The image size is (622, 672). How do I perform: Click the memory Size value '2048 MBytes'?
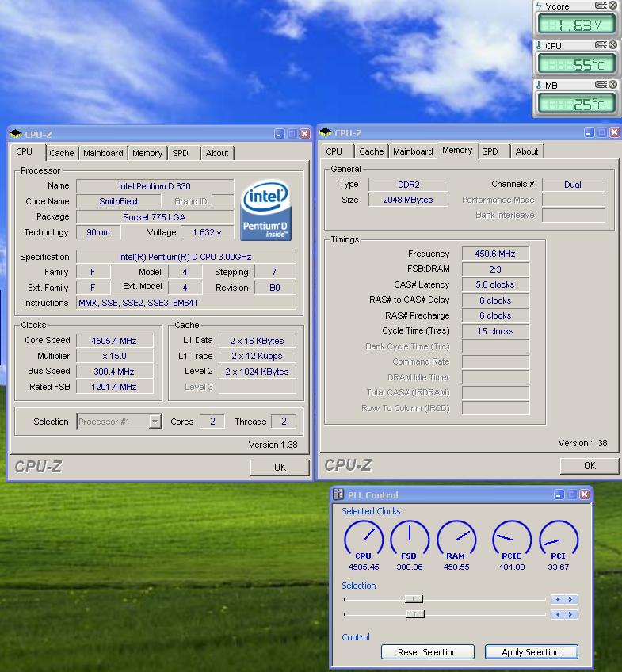click(x=408, y=200)
